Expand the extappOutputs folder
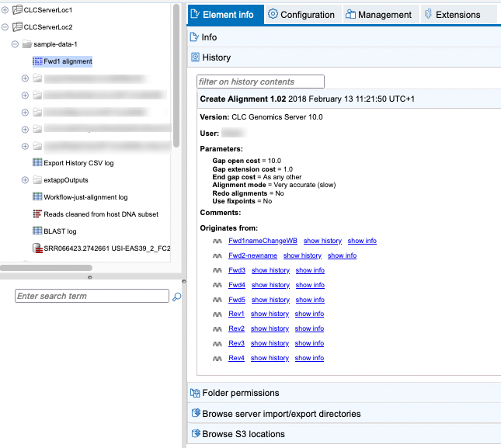This screenshot has height=448, width=501. (x=25, y=180)
